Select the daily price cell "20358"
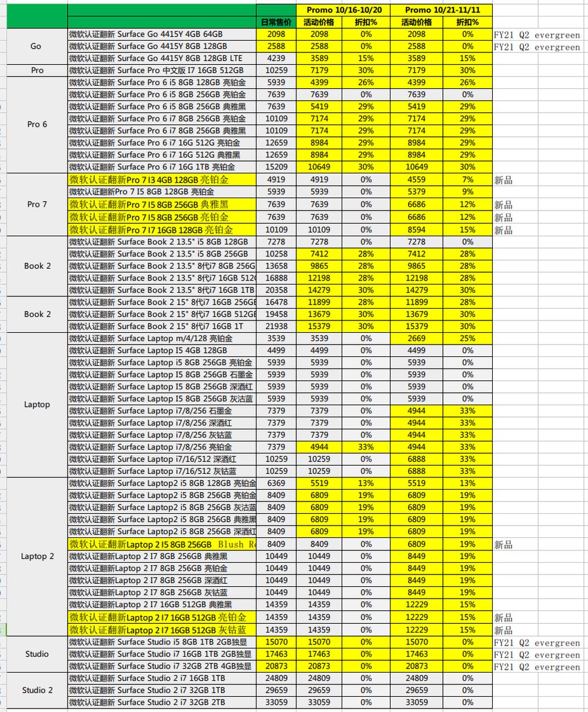Image resolution: width=588 pixels, height=712 pixels. [x=276, y=290]
